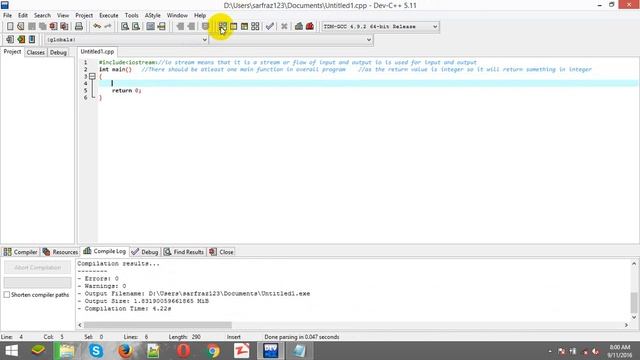Open the Help menu

pos(200,16)
